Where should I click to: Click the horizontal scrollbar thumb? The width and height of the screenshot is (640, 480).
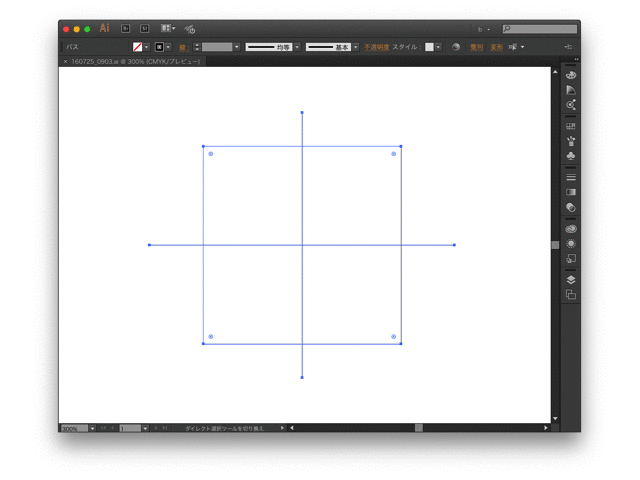(419, 428)
